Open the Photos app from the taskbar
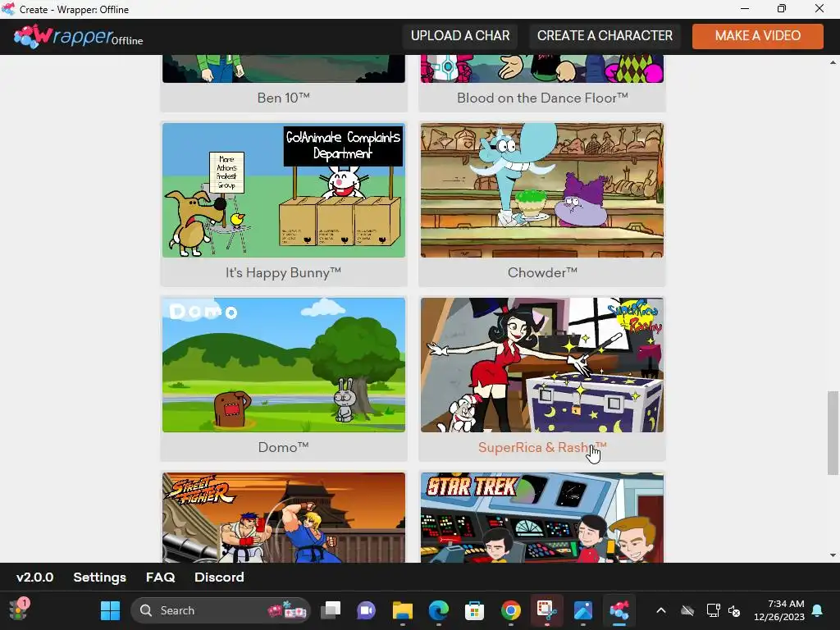The width and height of the screenshot is (840, 630). 583,610
